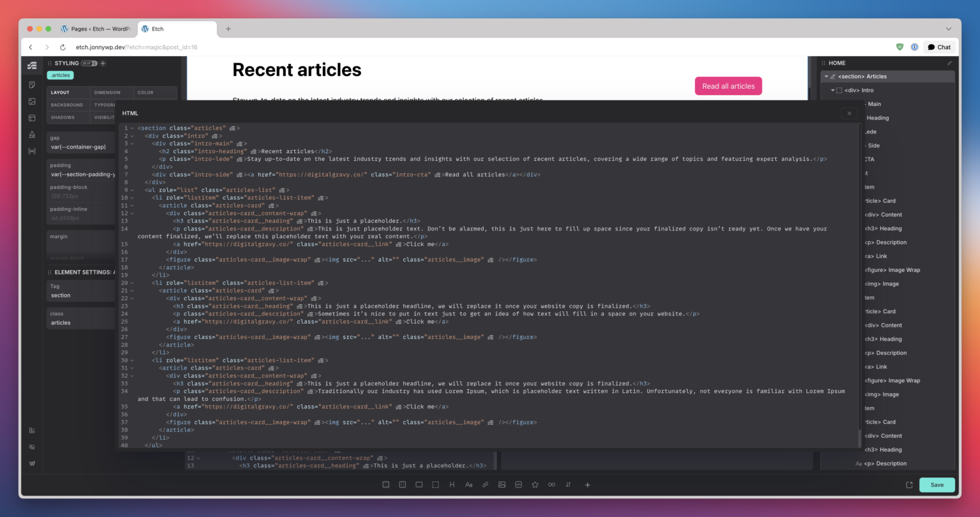Viewport: 980px width, 517px height.
Task: Click the Read all articles button
Action: pyautogui.click(x=728, y=86)
